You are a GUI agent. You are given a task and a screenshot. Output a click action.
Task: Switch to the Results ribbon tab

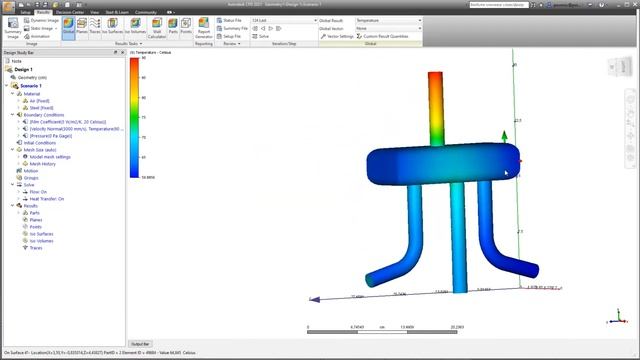[43, 12]
